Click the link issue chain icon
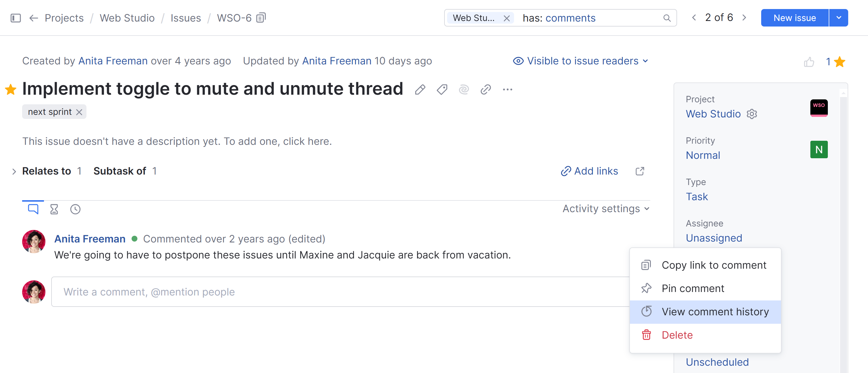Viewport: 868px width, 373px height. pos(486,90)
